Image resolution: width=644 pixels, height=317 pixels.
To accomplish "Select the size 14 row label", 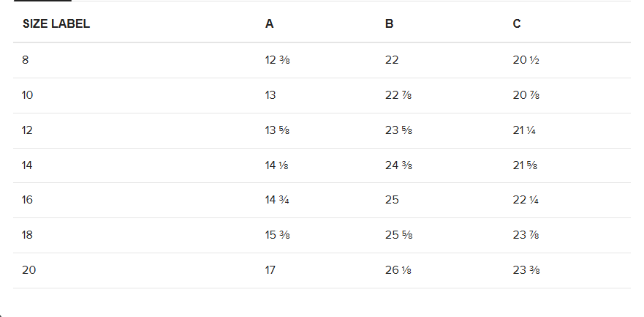I will [28, 165].
